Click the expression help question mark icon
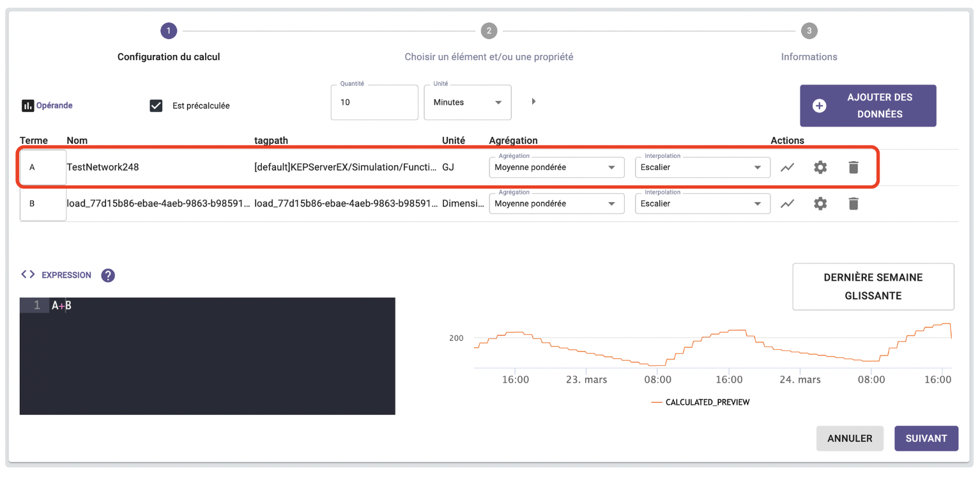980x477 pixels. click(108, 275)
